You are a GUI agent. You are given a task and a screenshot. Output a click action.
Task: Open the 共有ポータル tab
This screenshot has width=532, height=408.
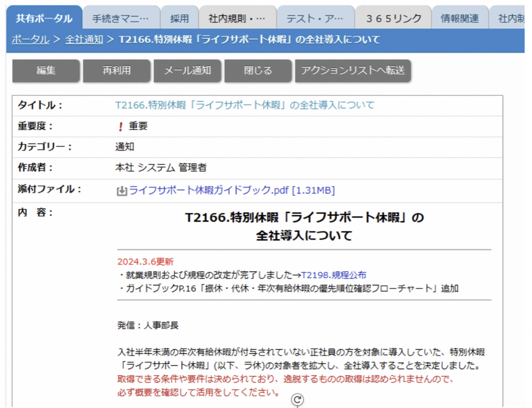coord(44,18)
